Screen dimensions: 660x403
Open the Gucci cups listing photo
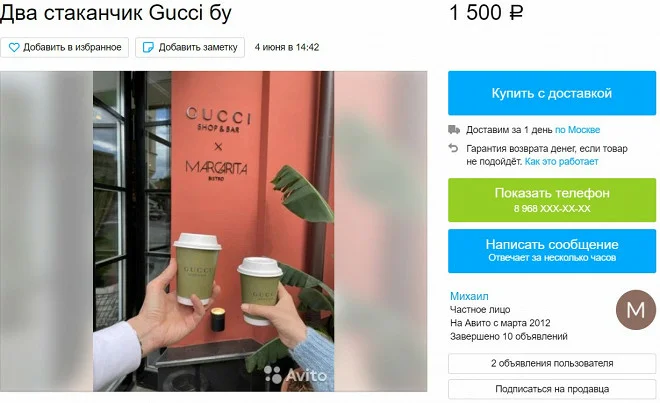click(213, 231)
